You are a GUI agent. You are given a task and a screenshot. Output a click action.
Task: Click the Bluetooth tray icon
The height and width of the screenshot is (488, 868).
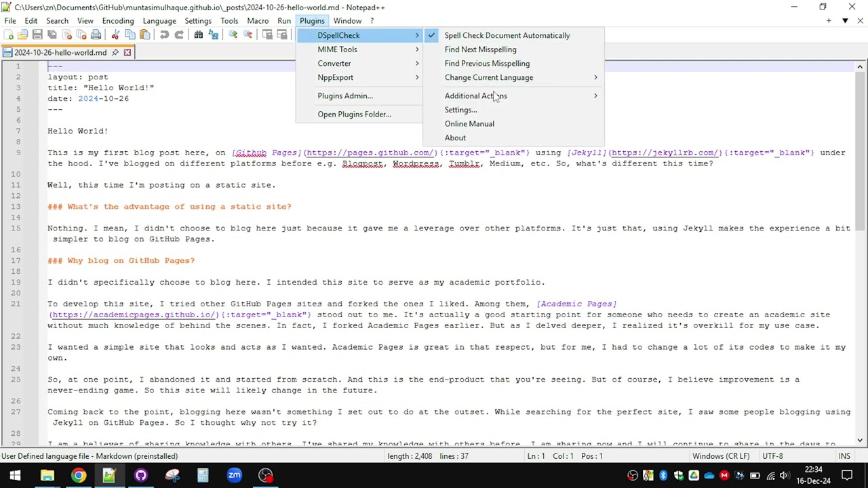(663, 476)
